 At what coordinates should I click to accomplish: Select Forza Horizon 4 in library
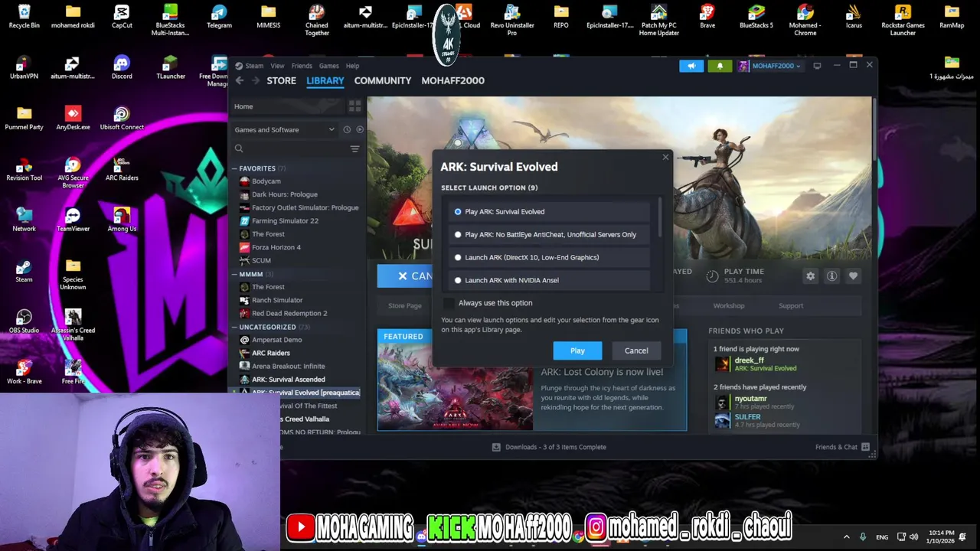click(276, 247)
